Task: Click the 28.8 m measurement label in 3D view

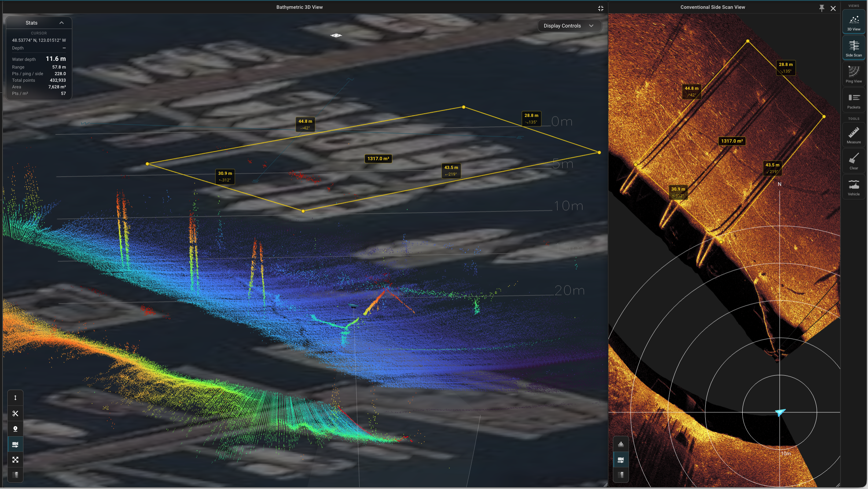Action: 532,119
